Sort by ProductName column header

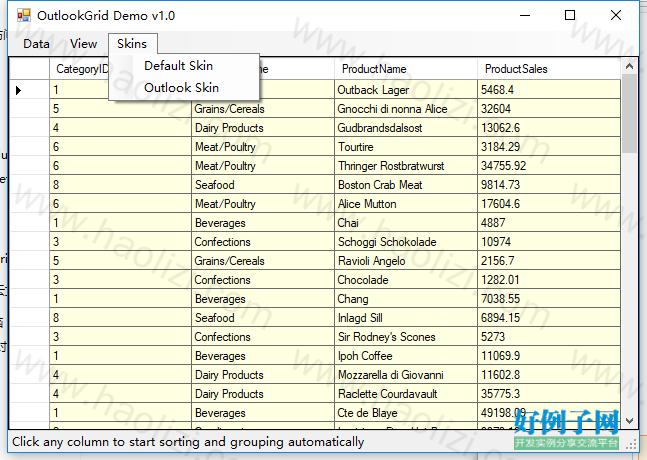[406, 69]
